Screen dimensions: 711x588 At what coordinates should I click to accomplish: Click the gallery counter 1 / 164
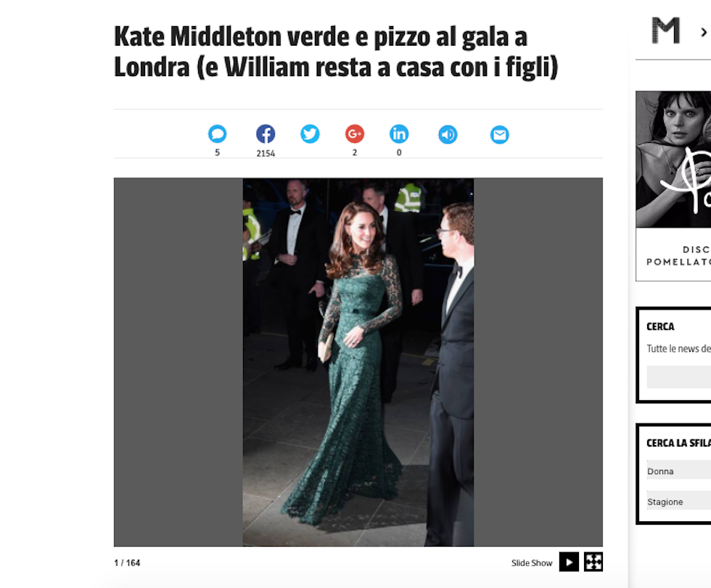(x=128, y=563)
